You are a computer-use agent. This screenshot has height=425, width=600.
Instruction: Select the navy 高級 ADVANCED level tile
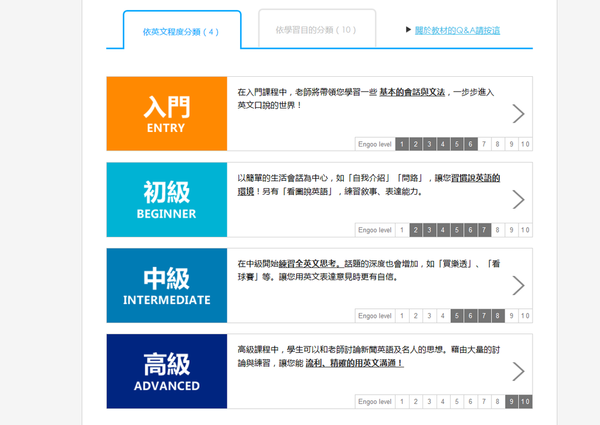coord(165,371)
